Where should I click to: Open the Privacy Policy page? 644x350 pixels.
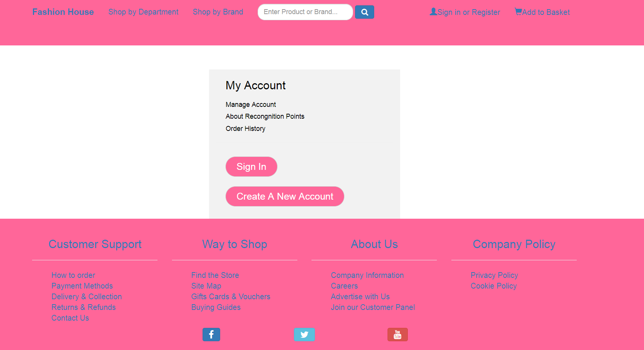494,275
